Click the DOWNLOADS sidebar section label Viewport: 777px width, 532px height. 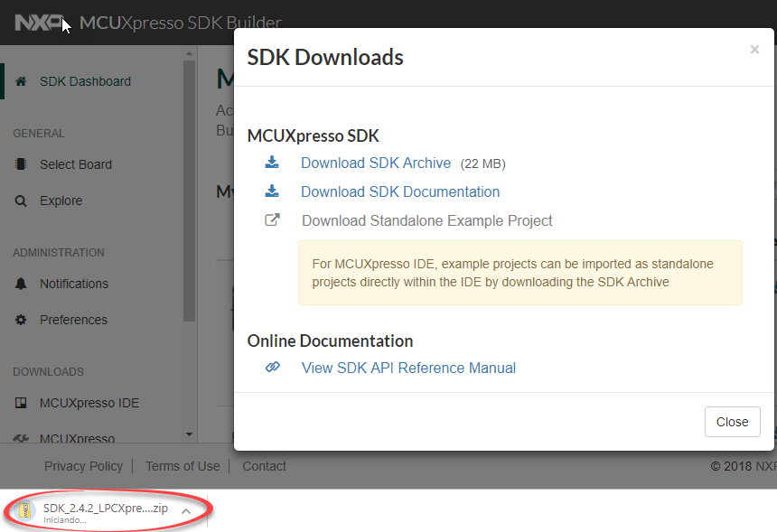[x=48, y=371]
